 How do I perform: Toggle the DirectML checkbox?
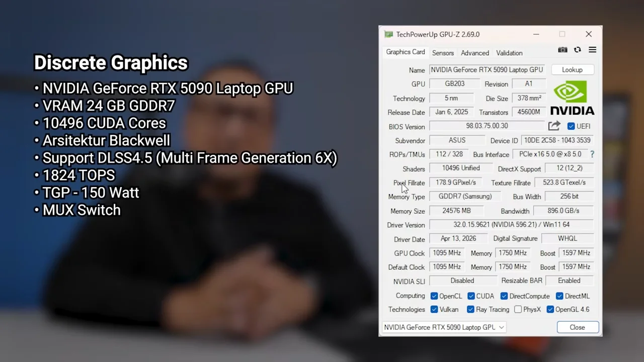(x=559, y=296)
